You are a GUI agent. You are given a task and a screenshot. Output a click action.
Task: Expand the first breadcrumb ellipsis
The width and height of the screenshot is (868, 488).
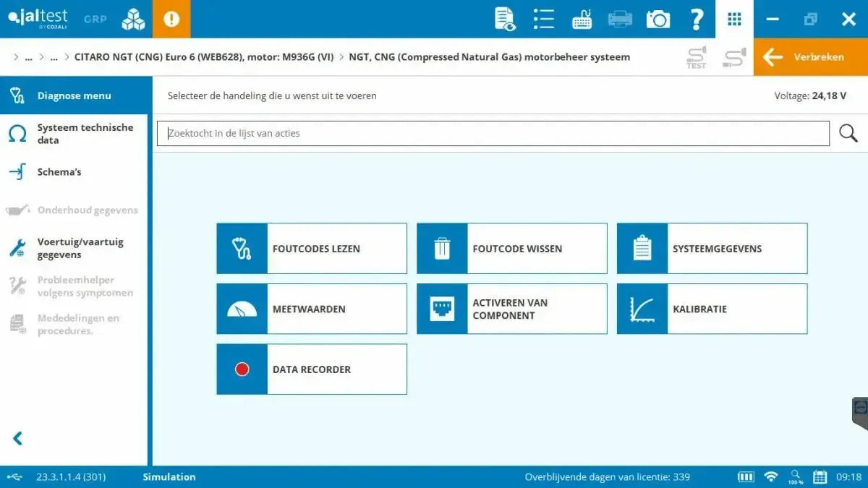pyautogui.click(x=28, y=57)
